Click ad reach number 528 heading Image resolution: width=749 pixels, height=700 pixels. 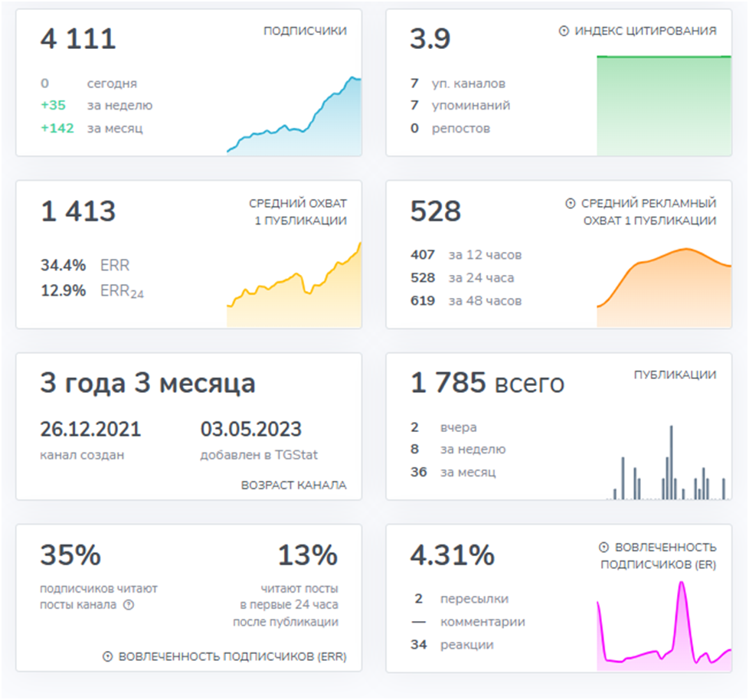coord(436,211)
